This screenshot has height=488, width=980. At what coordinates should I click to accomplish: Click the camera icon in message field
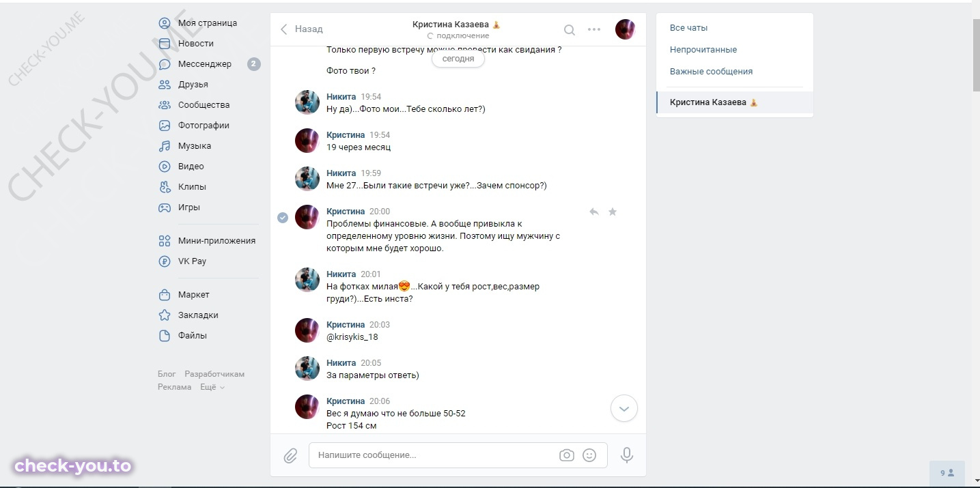click(567, 455)
